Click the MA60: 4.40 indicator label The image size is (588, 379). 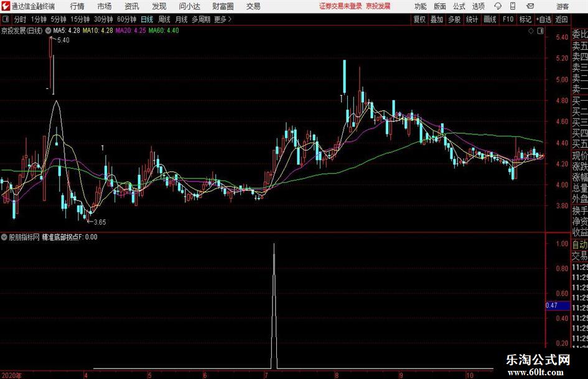click(164, 30)
